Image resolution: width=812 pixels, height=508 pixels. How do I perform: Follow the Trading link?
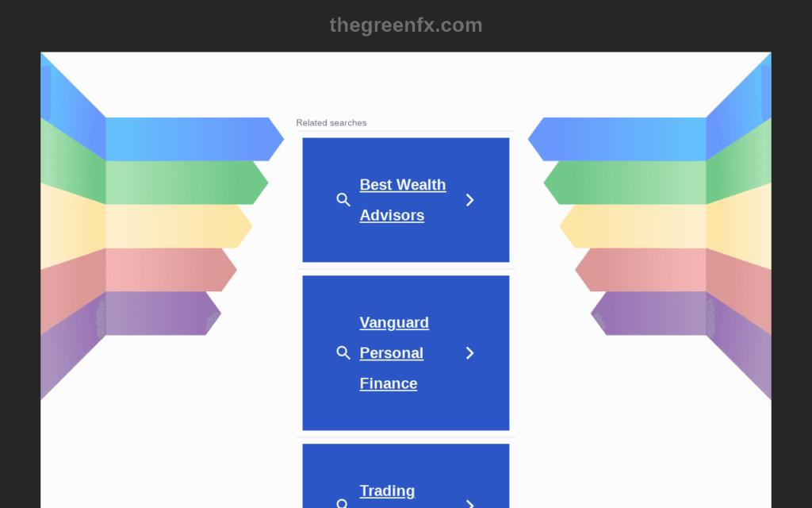click(387, 491)
